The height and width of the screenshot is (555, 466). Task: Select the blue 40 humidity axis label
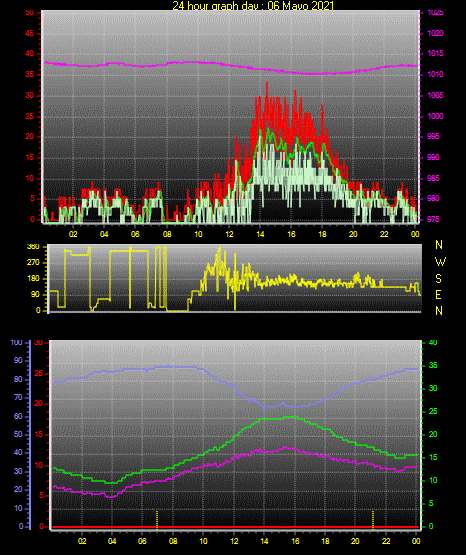coord(18,452)
